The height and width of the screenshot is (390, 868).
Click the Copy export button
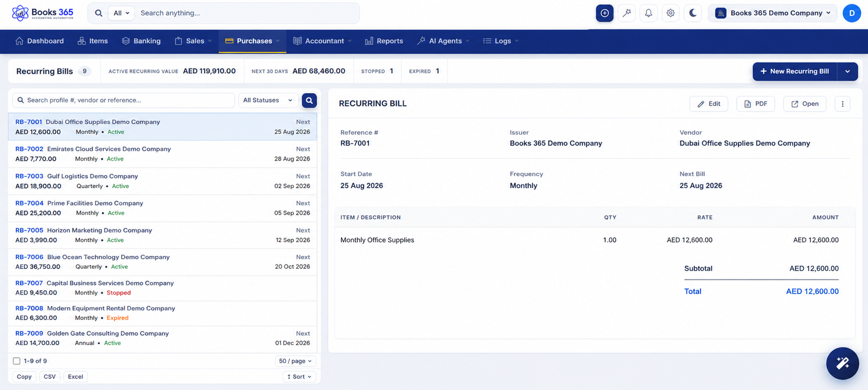click(24, 376)
